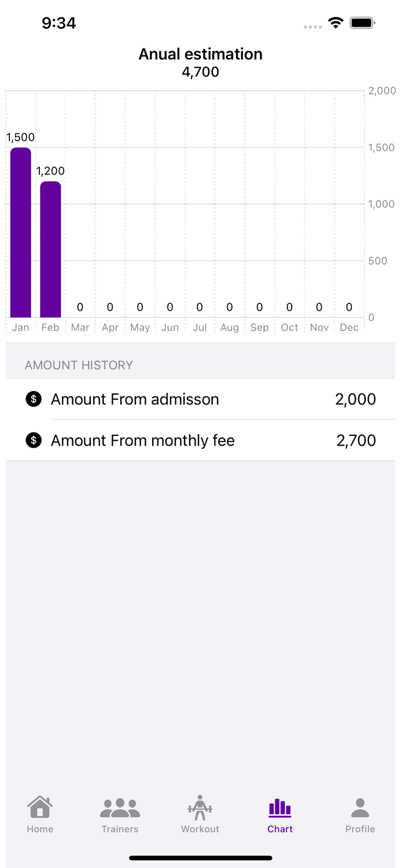Select the Amount From monthly fee row
The width and height of the screenshot is (401, 868).
click(200, 440)
